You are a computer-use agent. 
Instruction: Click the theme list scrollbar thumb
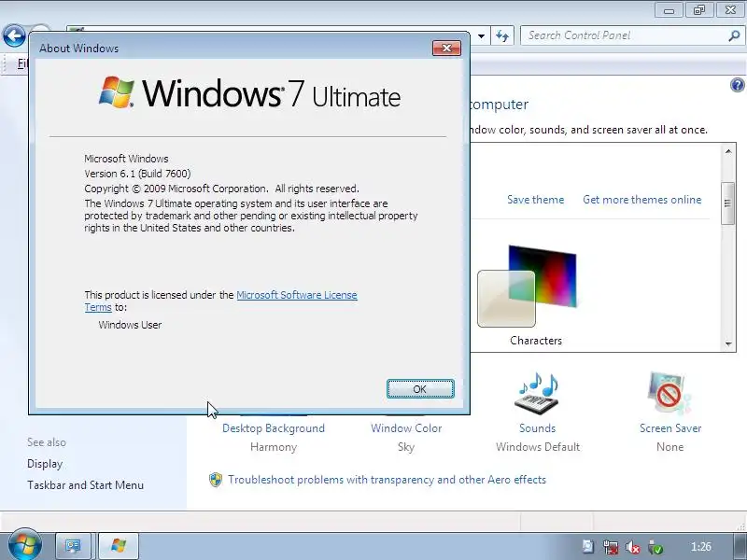click(728, 203)
